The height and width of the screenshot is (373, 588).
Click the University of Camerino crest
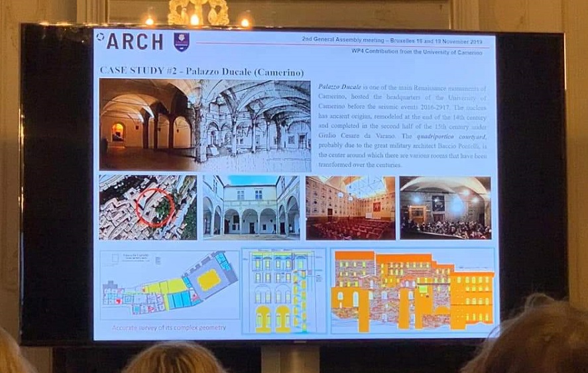pos(181,41)
